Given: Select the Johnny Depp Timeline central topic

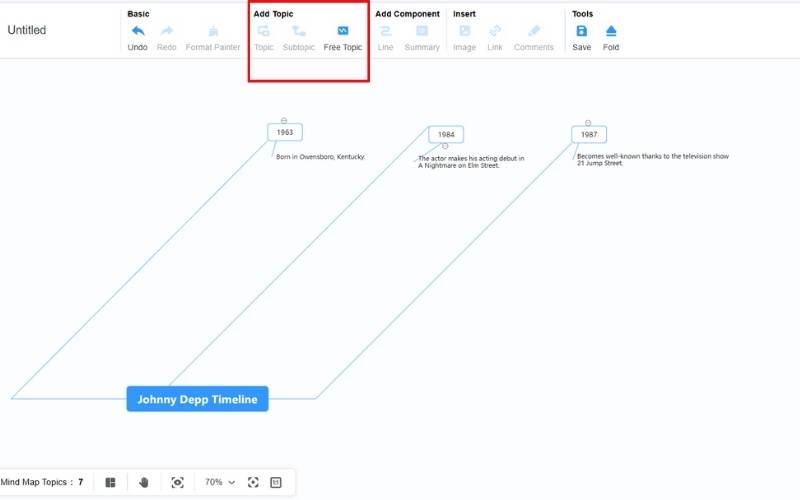Looking at the screenshot, I should [x=197, y=399].
